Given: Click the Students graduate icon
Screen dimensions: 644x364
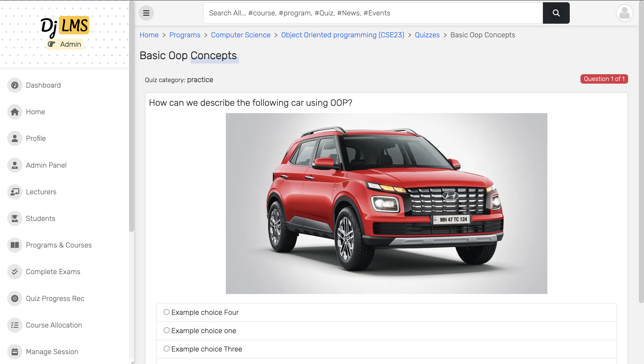Looking at the screenshot, I should click(x=15, y=218).
